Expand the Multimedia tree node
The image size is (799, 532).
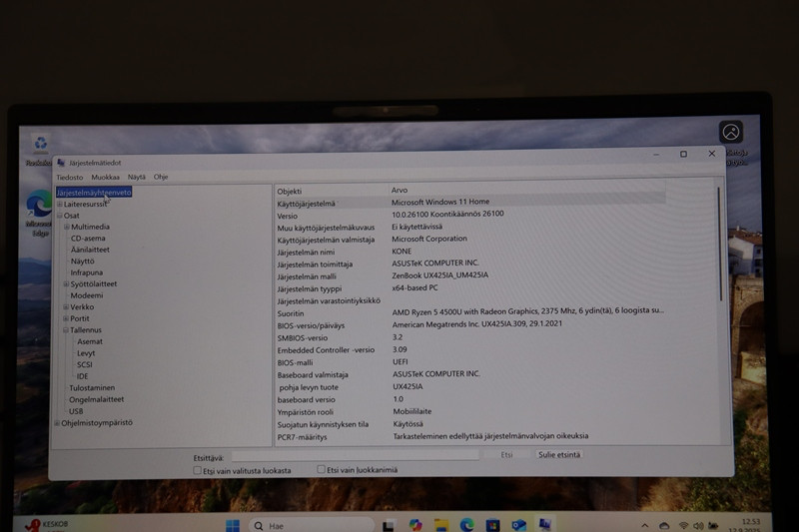tap(66, 227)
